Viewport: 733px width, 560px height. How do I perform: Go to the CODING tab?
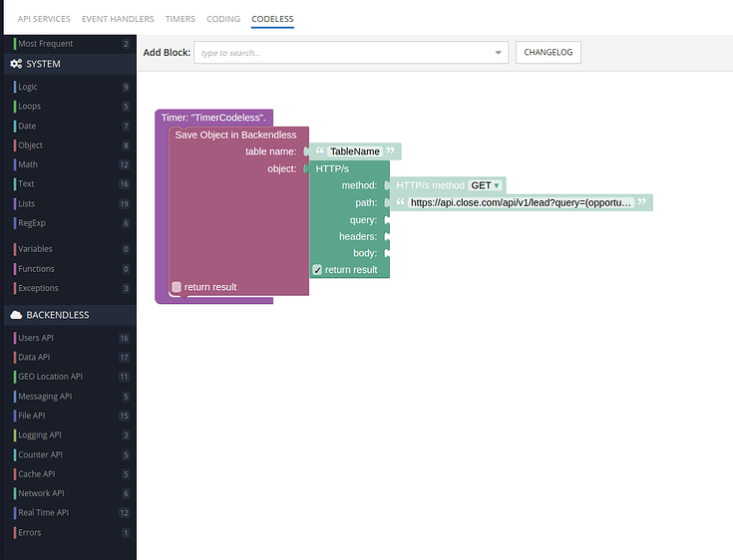[223, 19]
